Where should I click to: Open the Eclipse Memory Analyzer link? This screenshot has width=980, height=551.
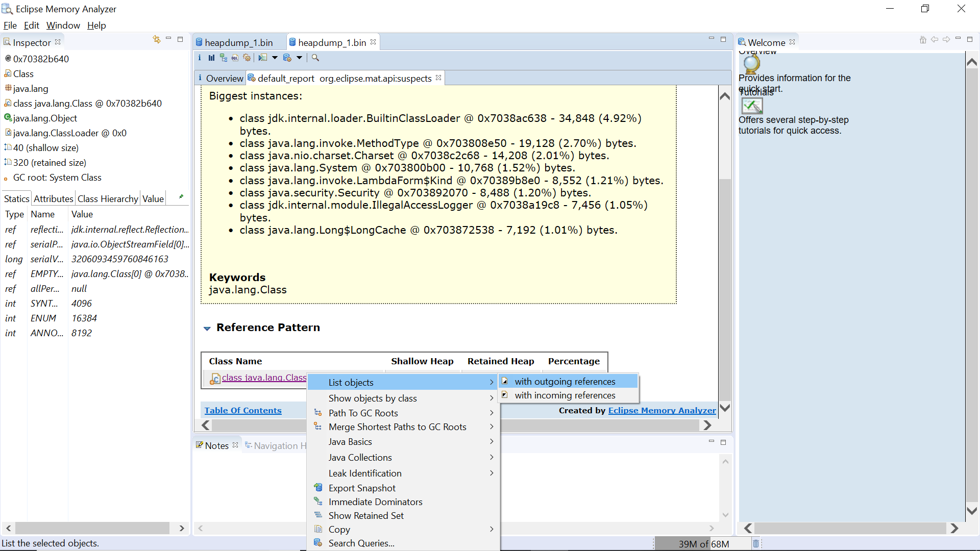(x=661, y=411)
